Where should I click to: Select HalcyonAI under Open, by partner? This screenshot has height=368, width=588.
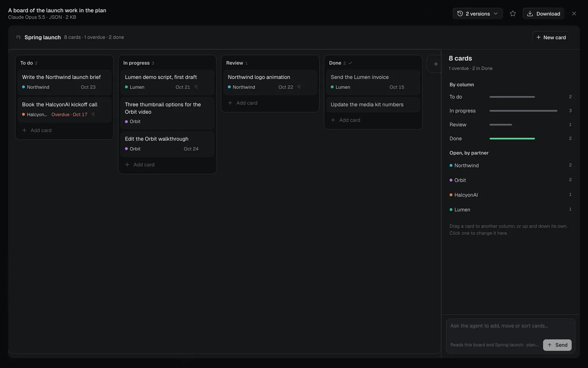coord(510,195)
